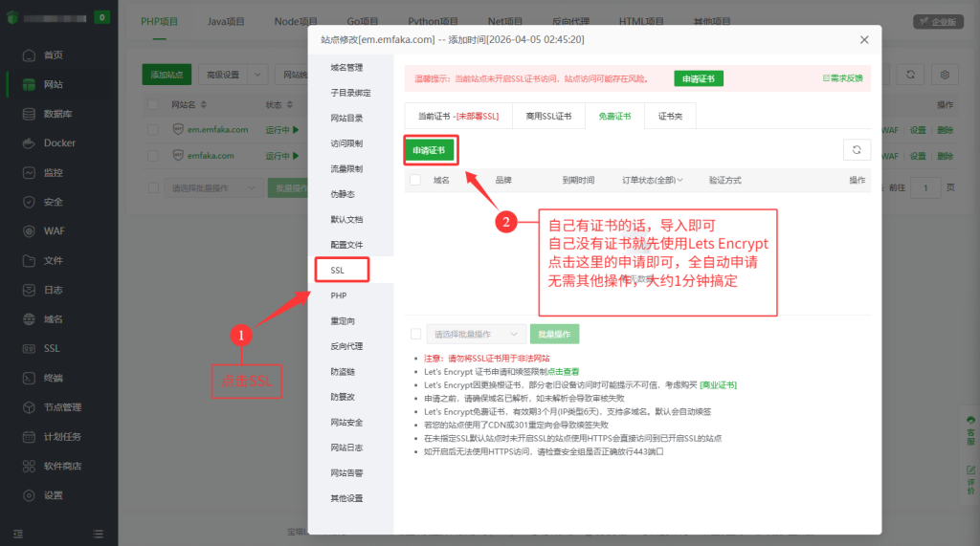Open the WAF firewall icon in sidebar
Image resolution: width=980 pixels, height=546 pixels.
[x=29, y=231]
